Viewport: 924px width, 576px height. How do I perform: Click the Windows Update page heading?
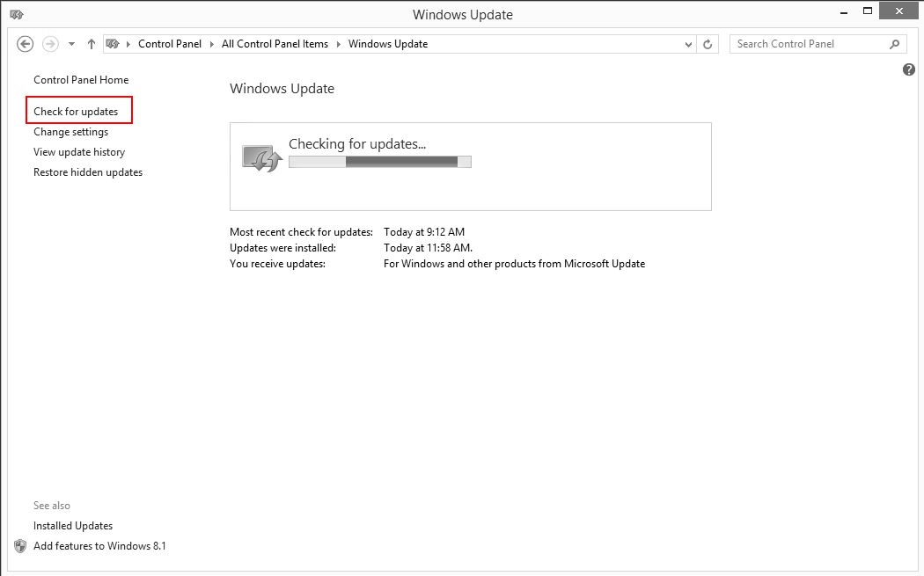(282, 89)
